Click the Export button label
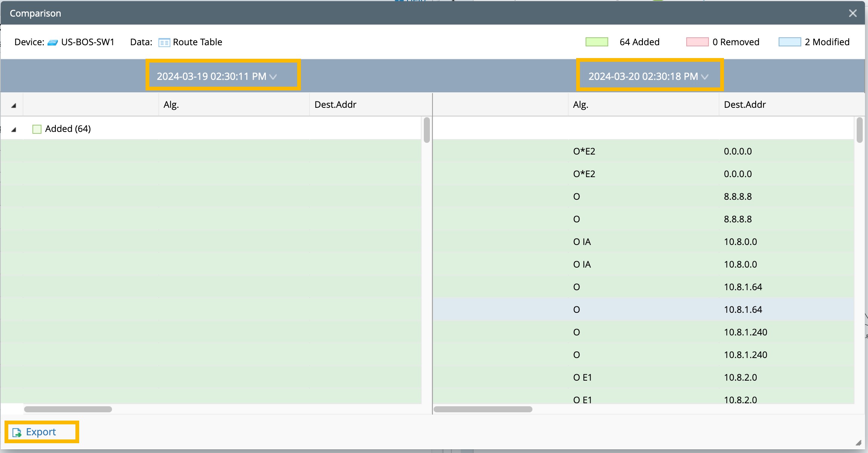The height and width of the screenshot is (453, 868). (x=41, y=432)
